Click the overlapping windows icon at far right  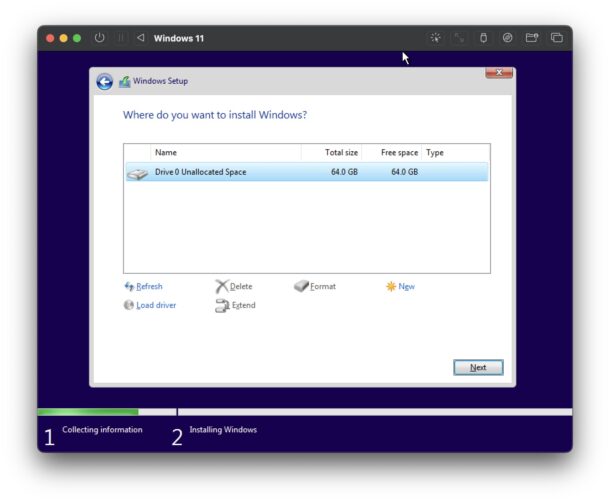(x=556, y=38)
